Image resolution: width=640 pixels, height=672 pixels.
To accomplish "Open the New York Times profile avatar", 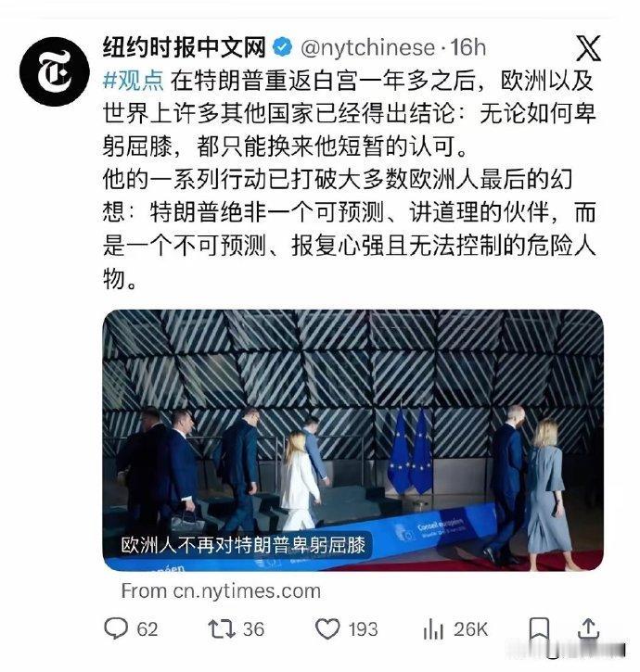I will tap(55, 71).
